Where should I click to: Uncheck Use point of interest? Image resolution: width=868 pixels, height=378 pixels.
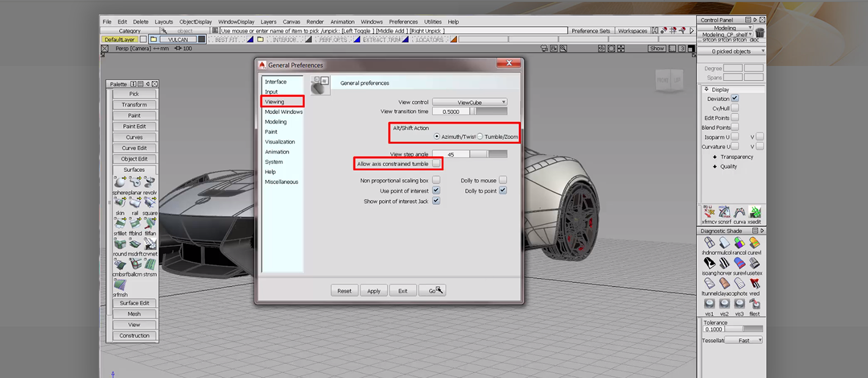(436, 190)
